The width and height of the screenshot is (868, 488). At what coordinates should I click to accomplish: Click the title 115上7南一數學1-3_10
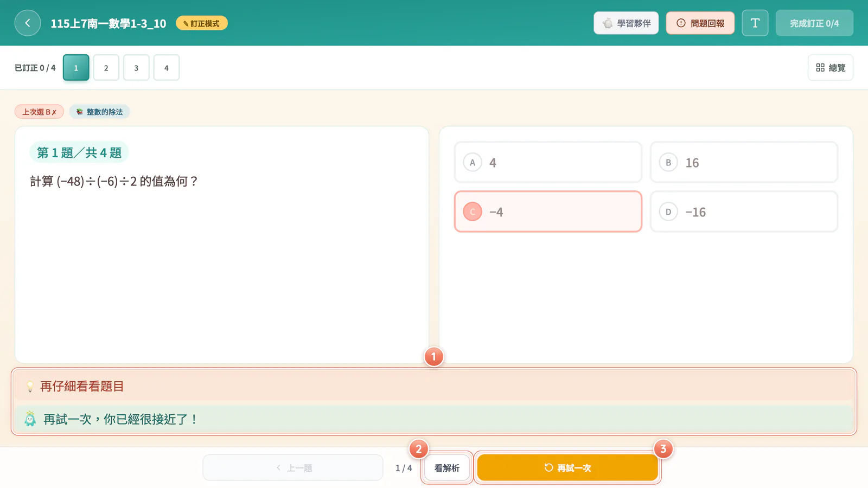tap(108, 23)
